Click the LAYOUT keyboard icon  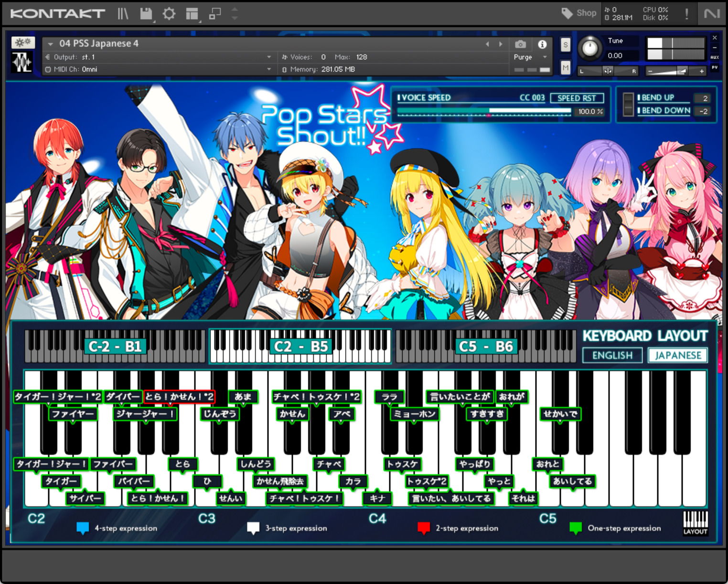pyautogui.click(x=695, y=523)
